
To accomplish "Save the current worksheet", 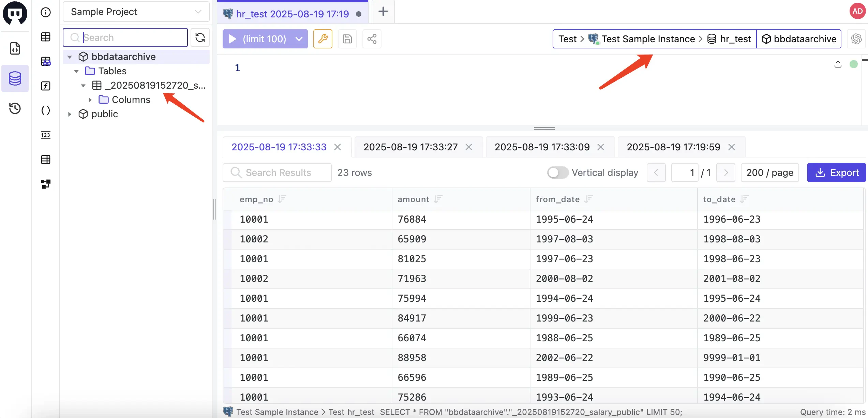I will [347, 39].
